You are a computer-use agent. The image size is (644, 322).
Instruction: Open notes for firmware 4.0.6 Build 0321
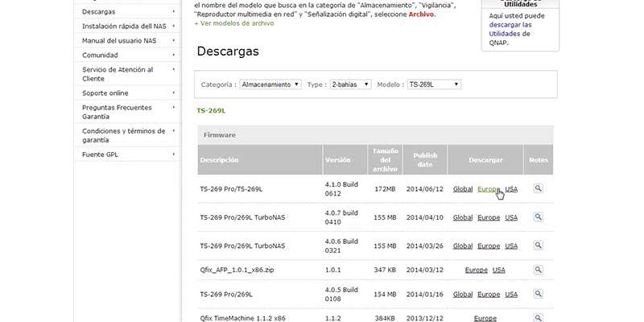pos(538,246)
